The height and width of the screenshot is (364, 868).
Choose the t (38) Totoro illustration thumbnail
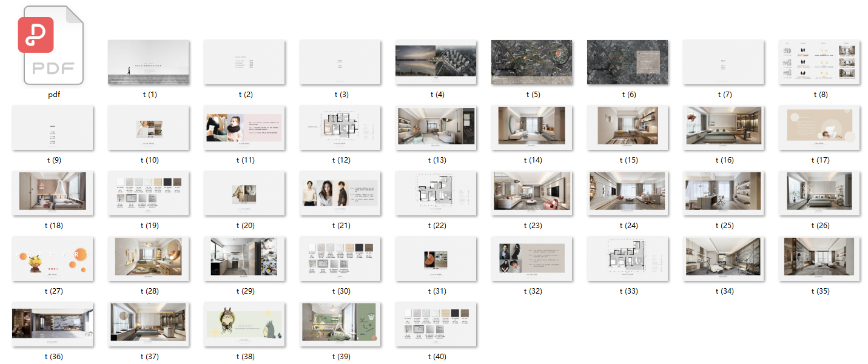tap(244, 325)
